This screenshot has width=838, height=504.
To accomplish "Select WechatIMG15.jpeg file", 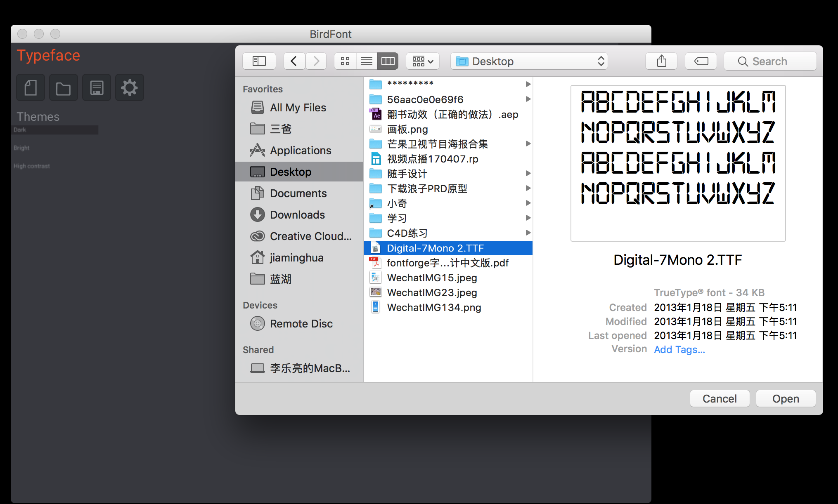I will pyautogui.click(x=448, y=278).
